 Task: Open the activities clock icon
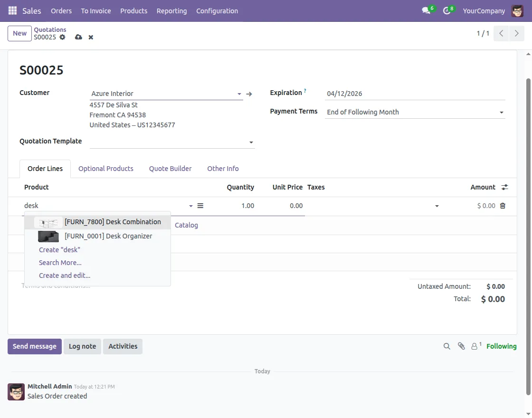(446, 10)
